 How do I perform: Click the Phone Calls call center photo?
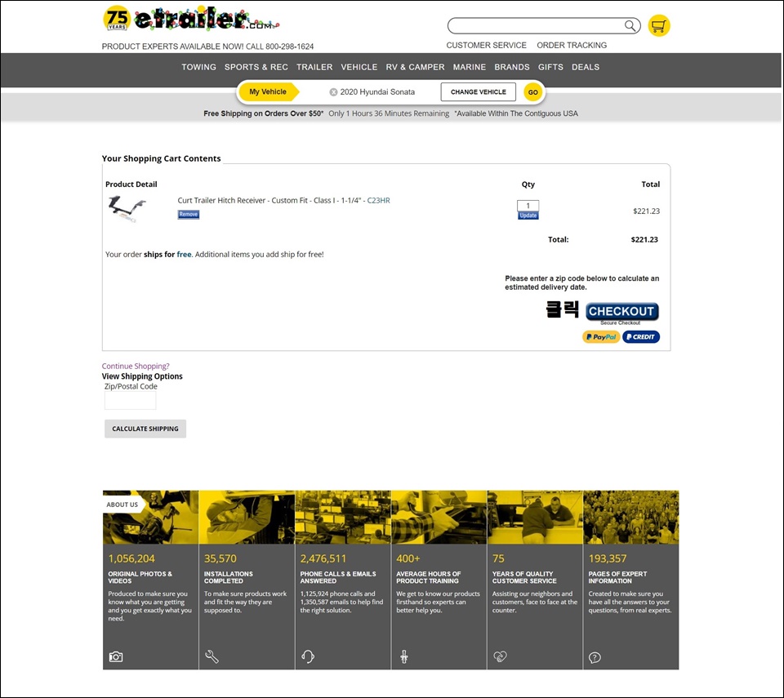coord(343,517)
